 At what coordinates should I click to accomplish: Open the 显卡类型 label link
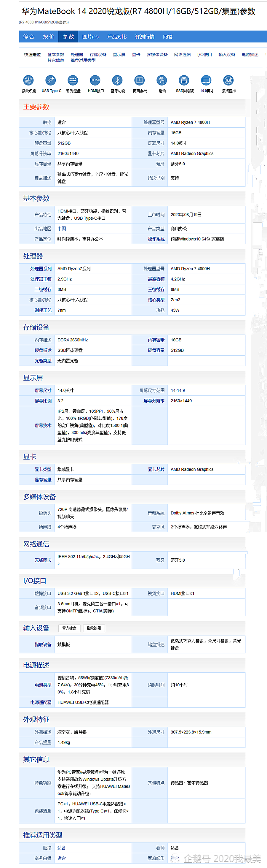pos(43,469)
